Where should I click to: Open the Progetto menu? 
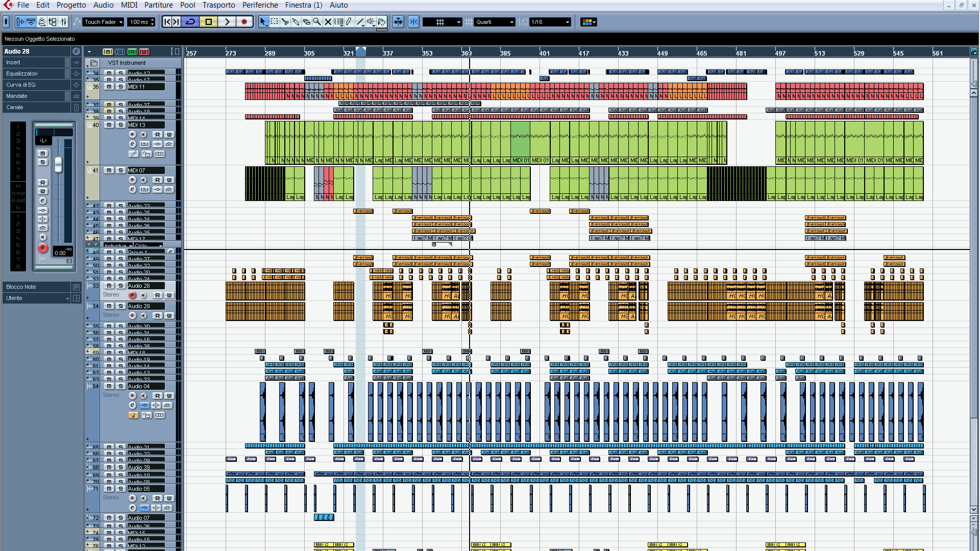[71, 5]
